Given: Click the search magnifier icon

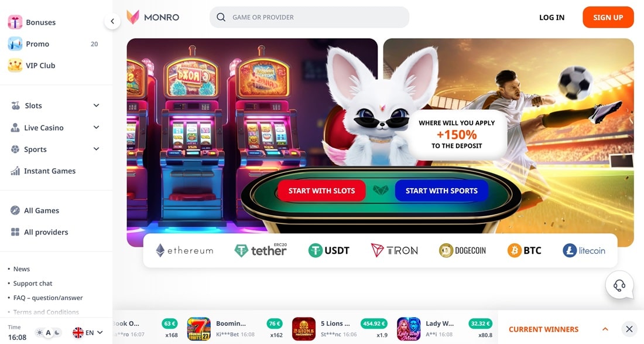Looking at the screenshot, I should tap(221, 17).
